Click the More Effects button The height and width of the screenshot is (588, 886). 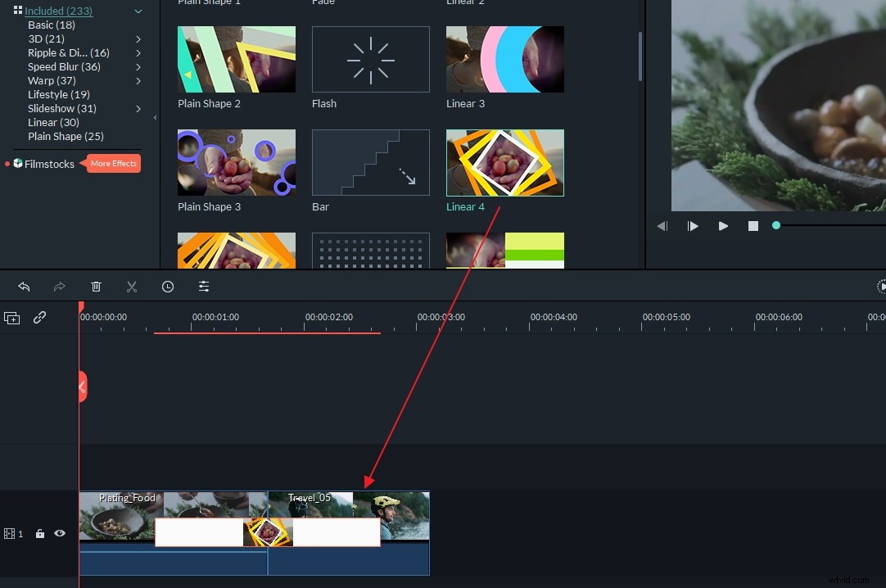click(113, 163)
